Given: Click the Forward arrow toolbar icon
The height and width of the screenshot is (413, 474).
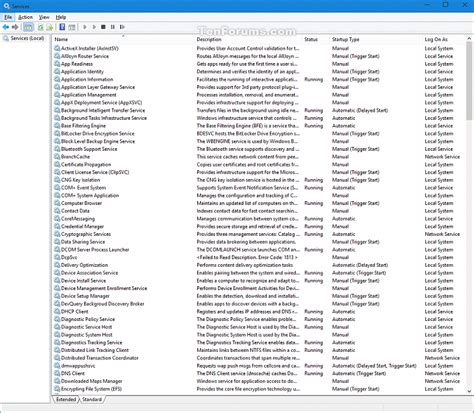Looking at the screenshot, I should pos(15,27).
